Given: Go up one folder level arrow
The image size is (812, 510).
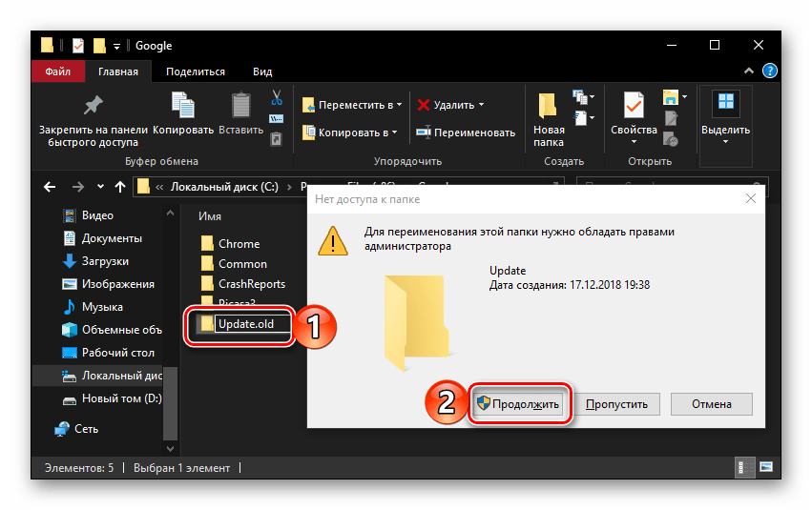Looking at the screenshot, I should [120, 187].
